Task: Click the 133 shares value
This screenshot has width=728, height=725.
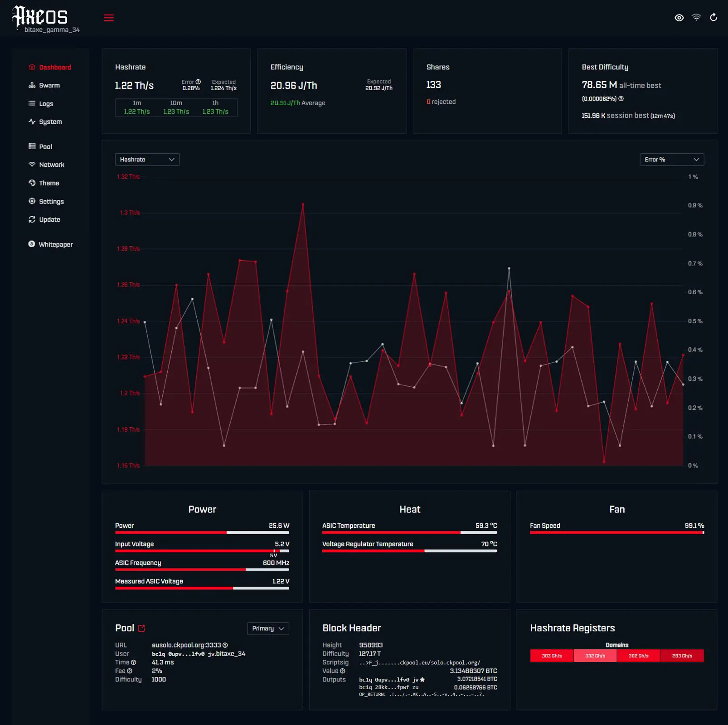Action: (434, 85)
